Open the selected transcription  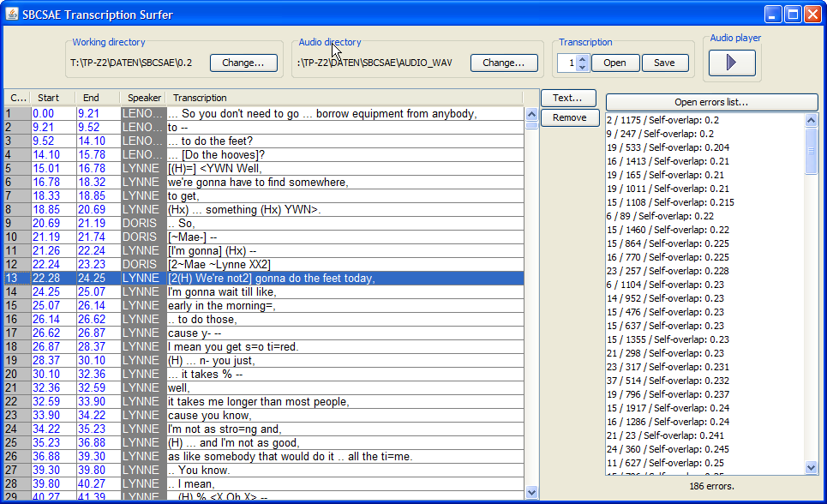[x=615, y=63]
